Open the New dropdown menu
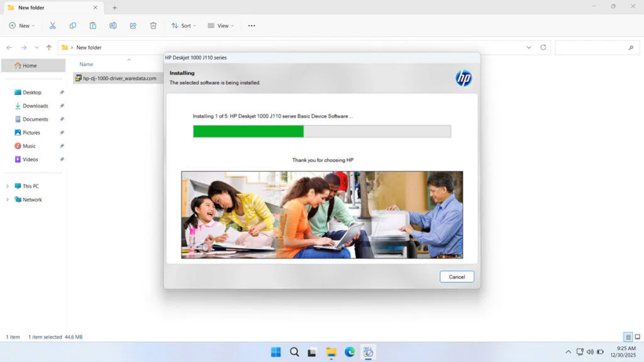This screenshot has width=644, height=362. [22, 25]
